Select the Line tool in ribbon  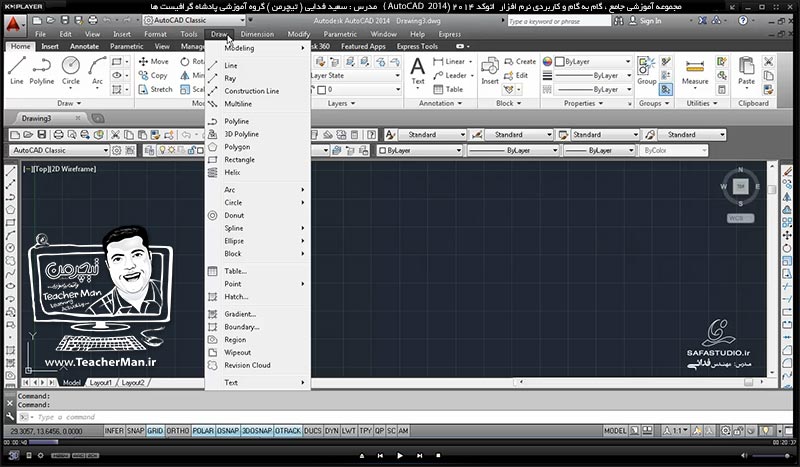pyautogui.click(x=16, y=70)
